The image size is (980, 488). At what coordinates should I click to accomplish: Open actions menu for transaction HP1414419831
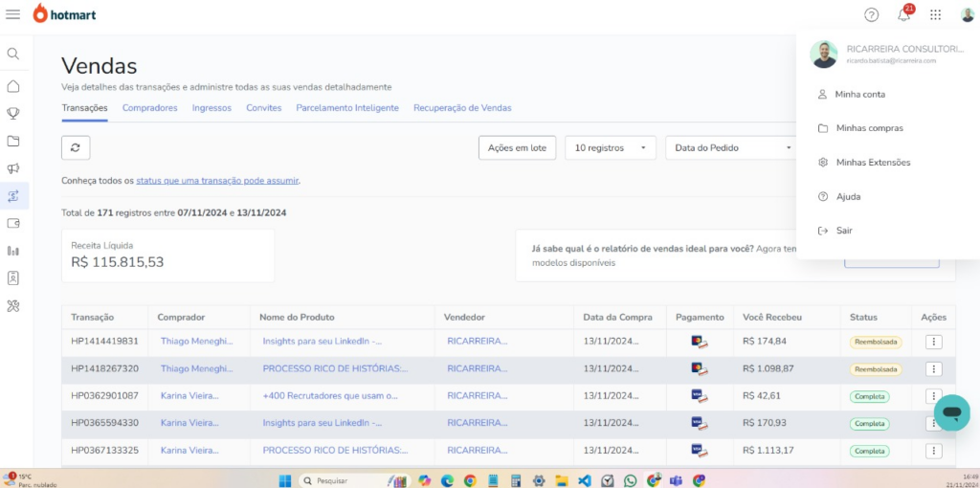coord(934,342)
